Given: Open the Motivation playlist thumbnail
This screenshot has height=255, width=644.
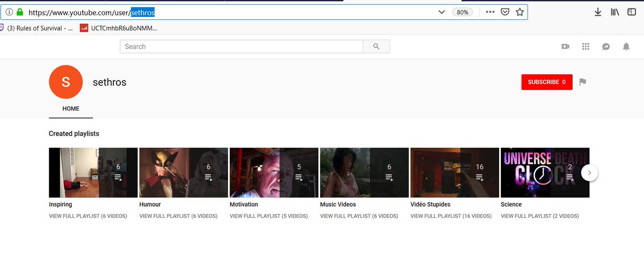Looking at the screenshot, I should click(x=274, y=172).
